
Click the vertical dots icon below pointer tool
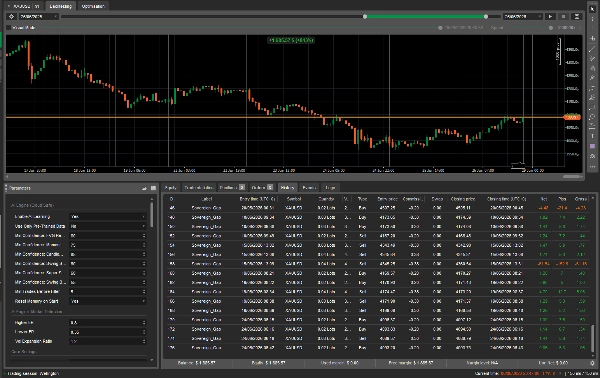click(592, 18)
